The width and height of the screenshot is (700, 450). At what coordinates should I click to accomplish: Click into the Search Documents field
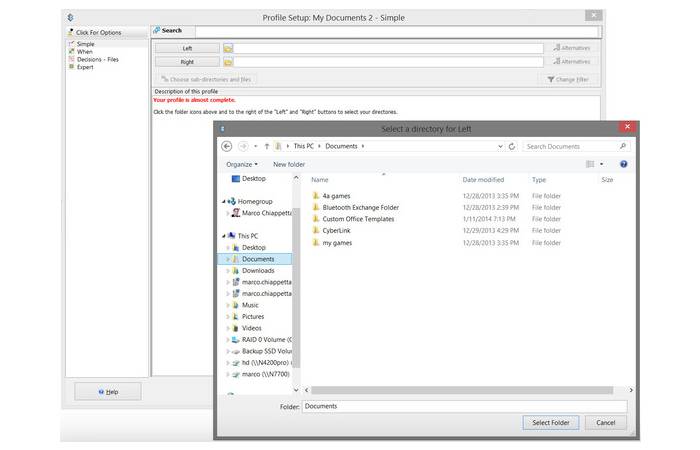tap(570, 146)
